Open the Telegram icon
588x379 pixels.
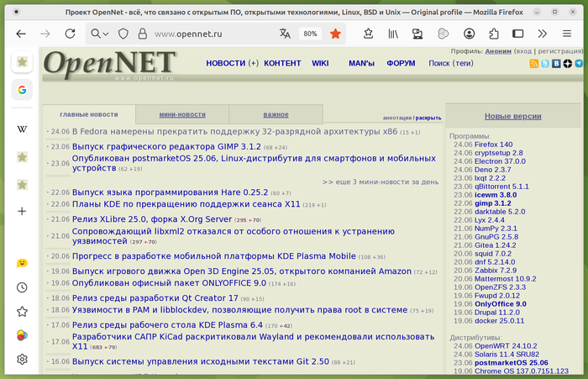point(579,63)
